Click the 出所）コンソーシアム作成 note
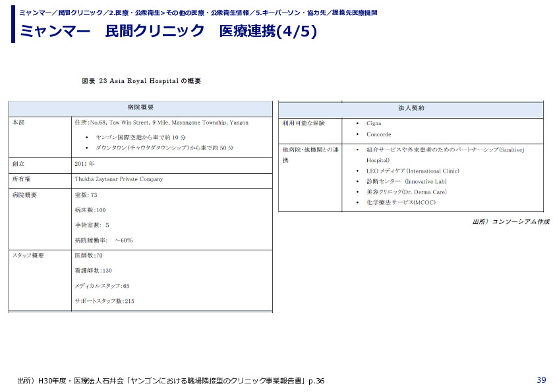The image size is (555, 392). pos(511,222)
